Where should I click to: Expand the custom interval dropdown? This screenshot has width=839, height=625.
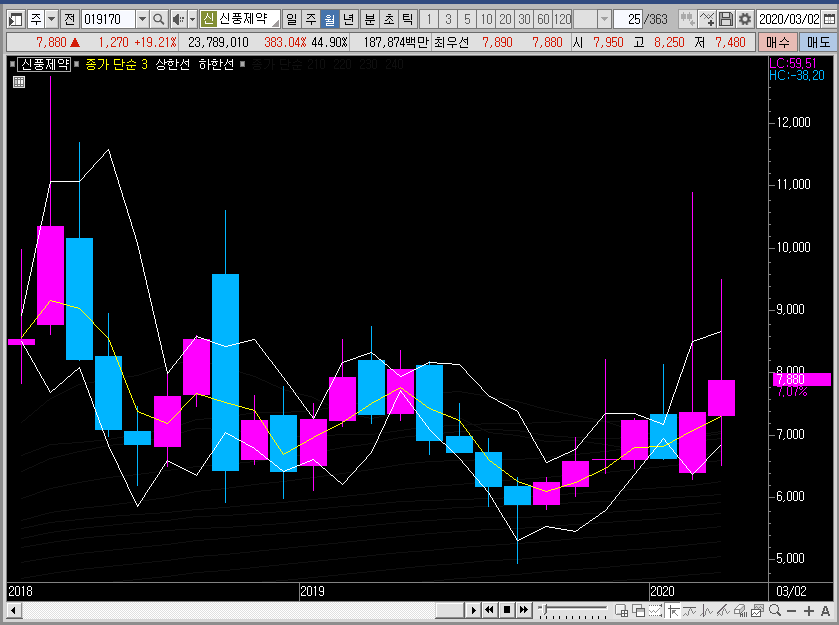[x=604, y=20]
